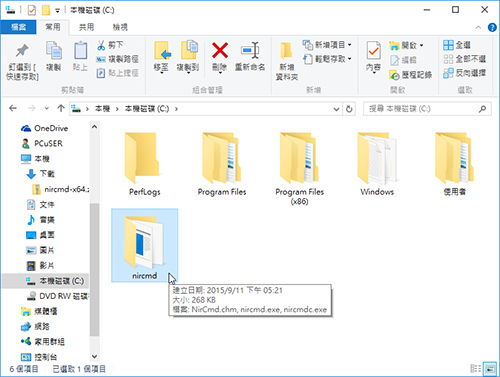Click the help question mark icon
The height and width of the screenshot is (377, 500).
[492, 27]
